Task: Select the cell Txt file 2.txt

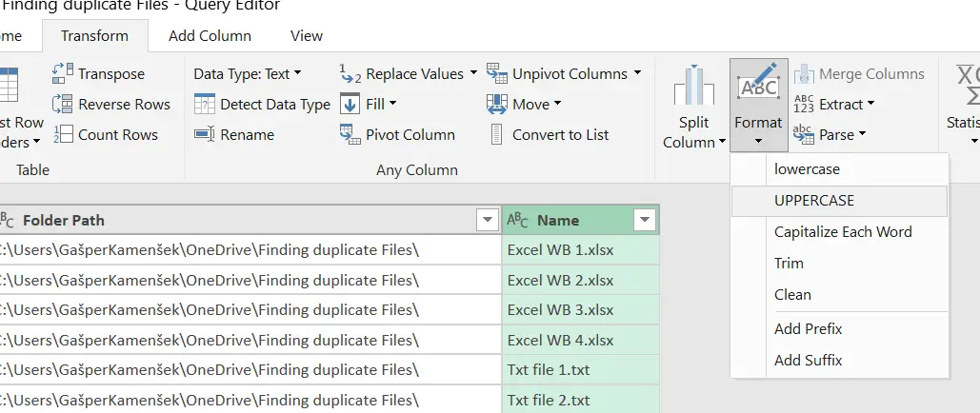Action: [581, 400]
